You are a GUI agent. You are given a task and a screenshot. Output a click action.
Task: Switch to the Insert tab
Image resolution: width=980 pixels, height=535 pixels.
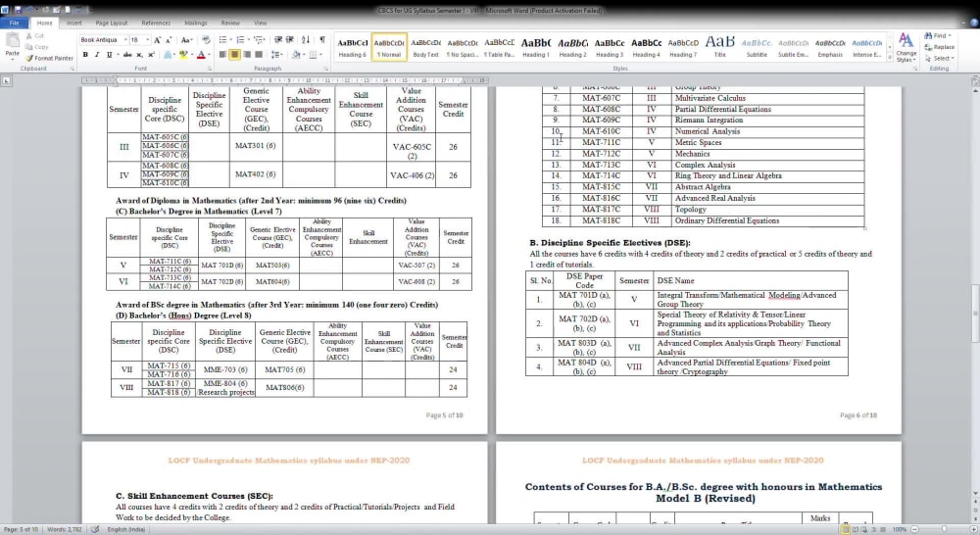click(73, 24)
